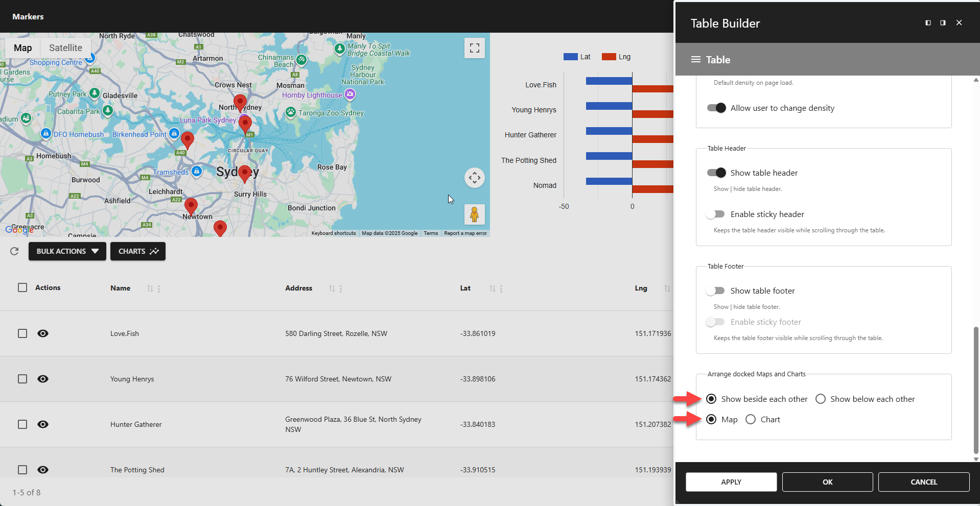Dock Table Builder right using dock icon
The image size is (980, 506).
[943, 22]
